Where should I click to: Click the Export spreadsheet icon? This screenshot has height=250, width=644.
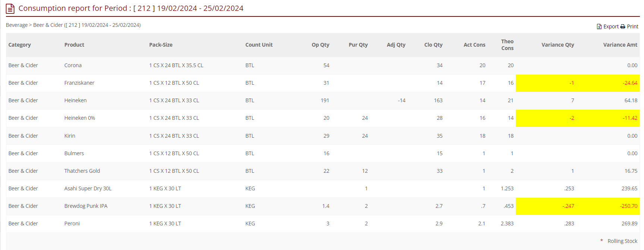tap(599, 26)
